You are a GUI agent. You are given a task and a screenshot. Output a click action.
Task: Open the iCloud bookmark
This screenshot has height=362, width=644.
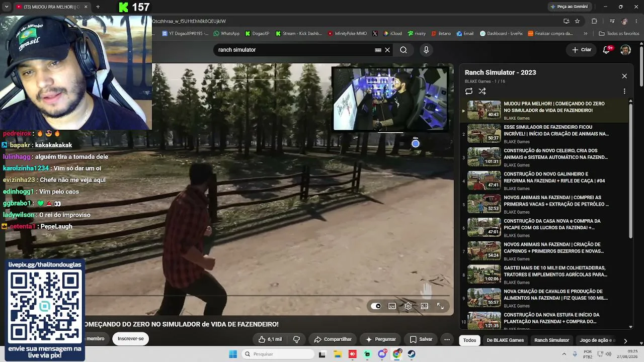(x=392, y=34)
